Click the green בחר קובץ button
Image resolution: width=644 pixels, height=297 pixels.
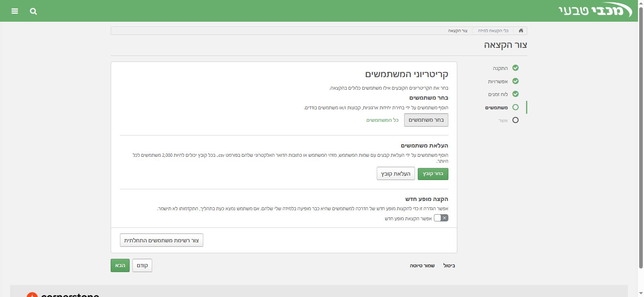(x=433, y=174)
